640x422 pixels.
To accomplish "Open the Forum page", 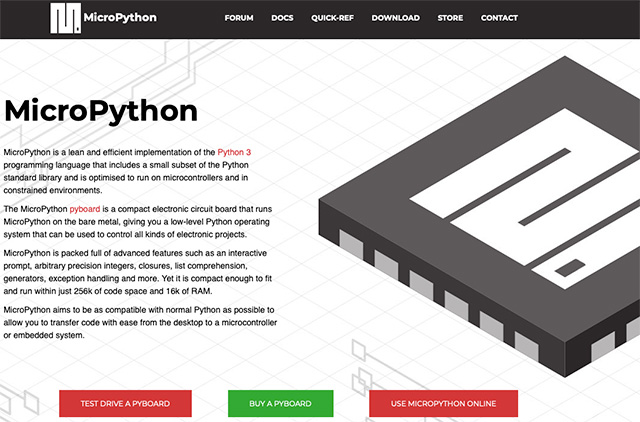I will coord(239,18).
